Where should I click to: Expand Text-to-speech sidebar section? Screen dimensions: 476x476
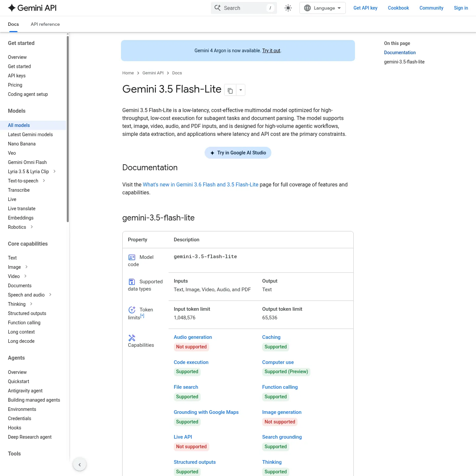44,180
